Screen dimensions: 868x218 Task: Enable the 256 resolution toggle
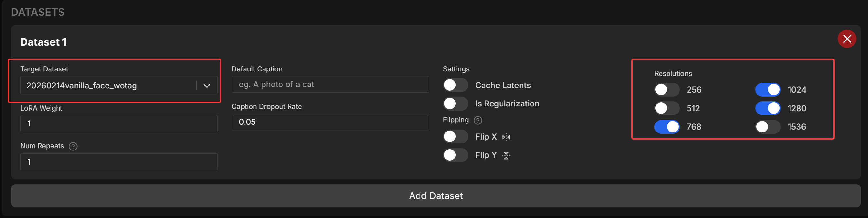pyautogui.click(x=667, y=90)
